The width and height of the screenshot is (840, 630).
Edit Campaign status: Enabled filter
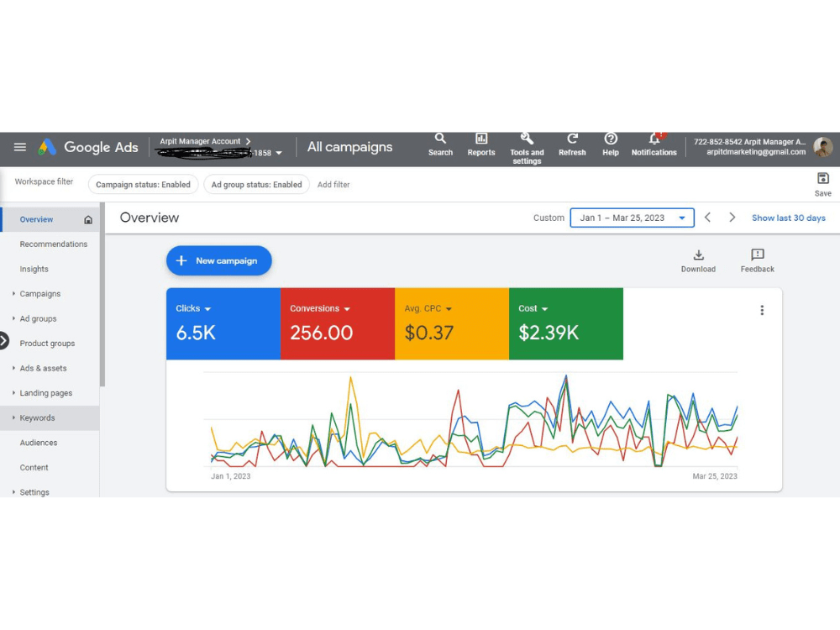point(143,184)
